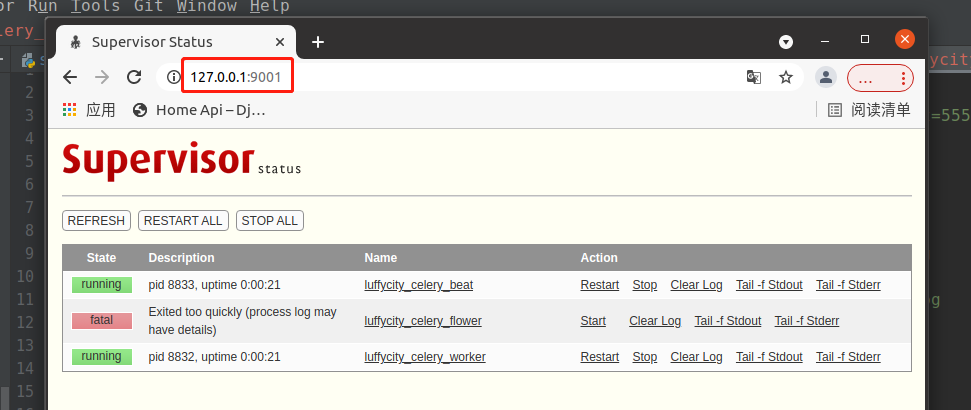Open the apps grid shortcut in bookmarks bar
This screenshot has width=971, height=410.
[x=70, y=110]
